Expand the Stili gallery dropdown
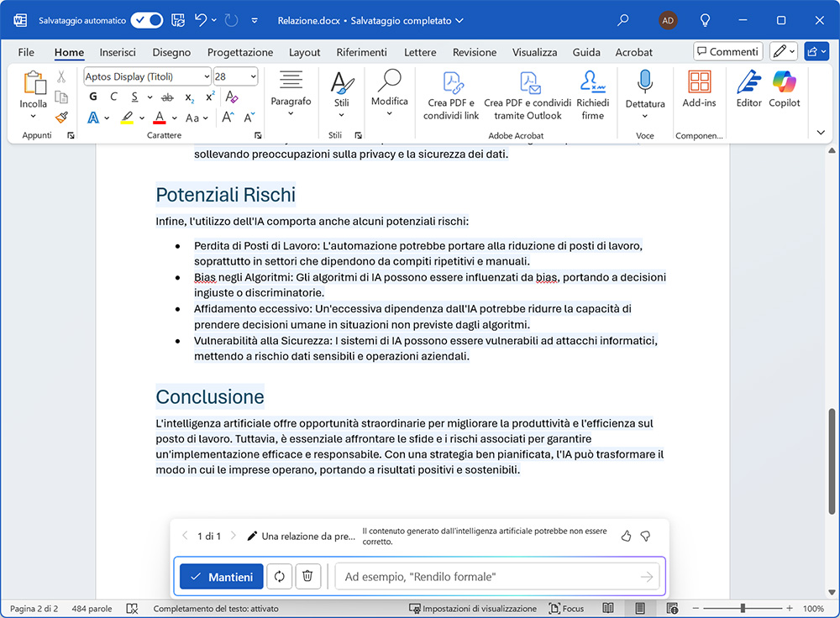 (341, 115)
